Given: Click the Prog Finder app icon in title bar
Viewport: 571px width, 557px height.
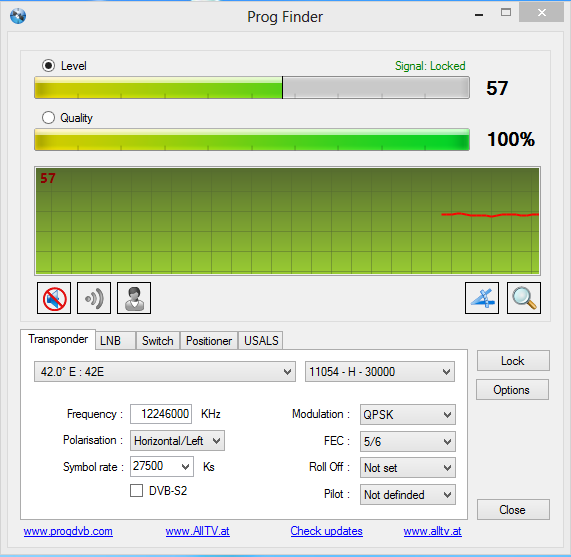Looking at the screenshot, I should pyautogui.click(x=18, y=16).
